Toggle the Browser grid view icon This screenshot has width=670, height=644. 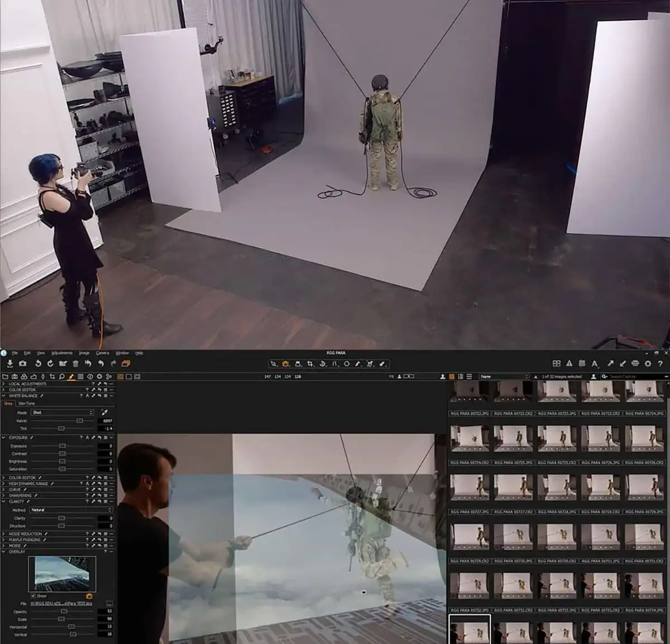[x=452, y=377]
